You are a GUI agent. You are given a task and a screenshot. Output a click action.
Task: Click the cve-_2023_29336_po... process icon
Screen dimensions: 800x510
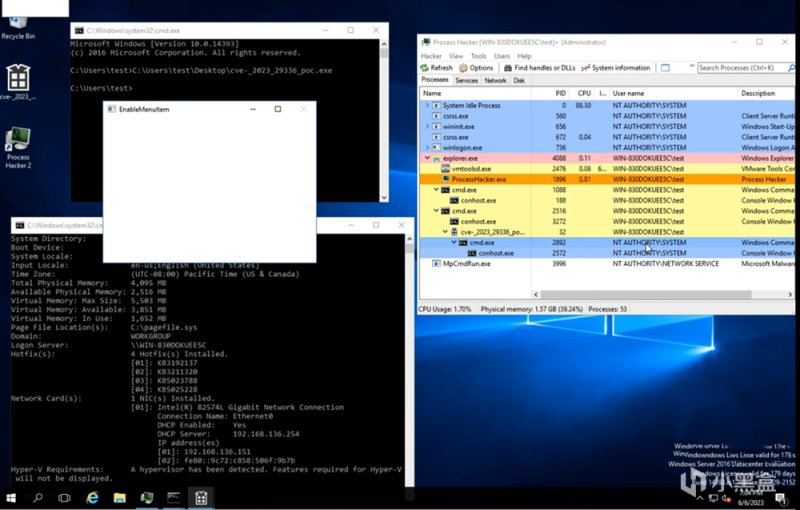pos(454,232)
